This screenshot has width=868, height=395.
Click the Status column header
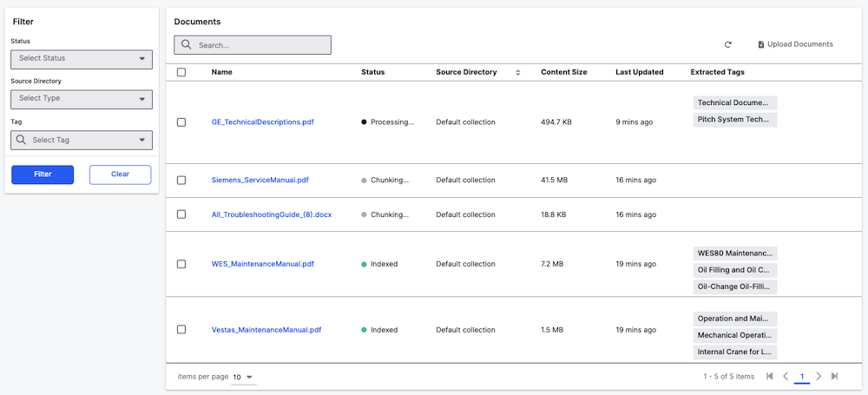pyautogui.click(x=372, y=72)
